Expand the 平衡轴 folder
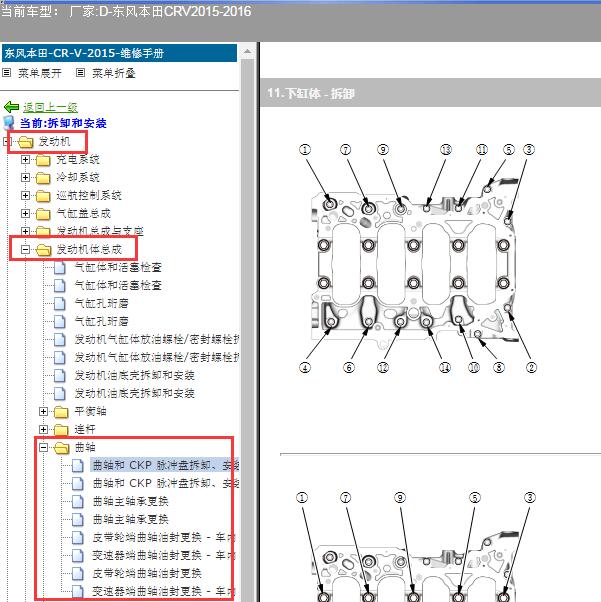 tap(43, 412)
